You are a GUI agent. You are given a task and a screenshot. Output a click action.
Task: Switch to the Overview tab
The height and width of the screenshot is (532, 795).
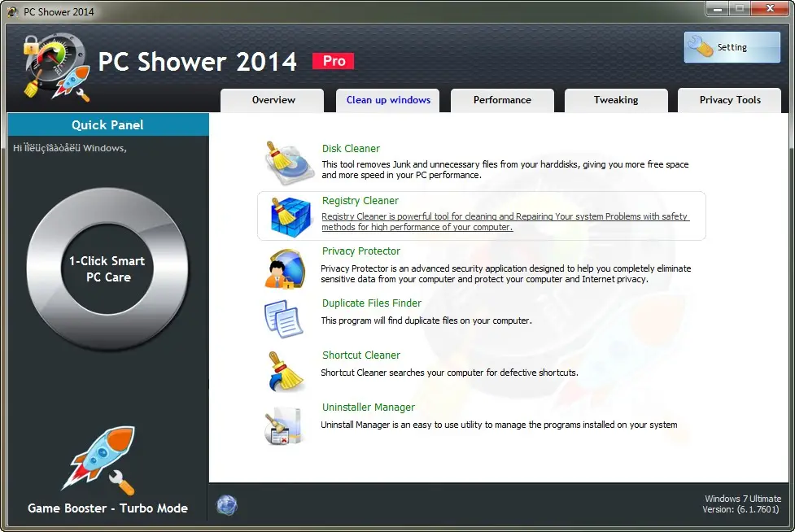(x=273, y=100)
